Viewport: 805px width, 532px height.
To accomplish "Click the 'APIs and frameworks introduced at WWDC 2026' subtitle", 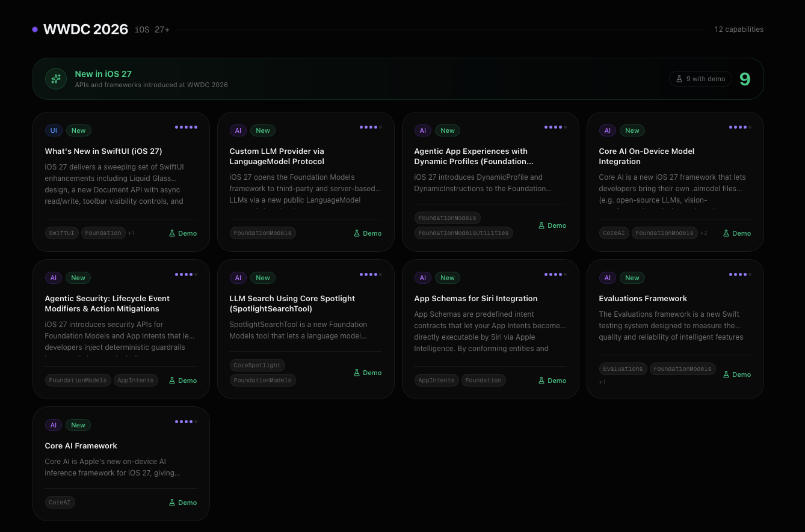I will tap(152, 85).
